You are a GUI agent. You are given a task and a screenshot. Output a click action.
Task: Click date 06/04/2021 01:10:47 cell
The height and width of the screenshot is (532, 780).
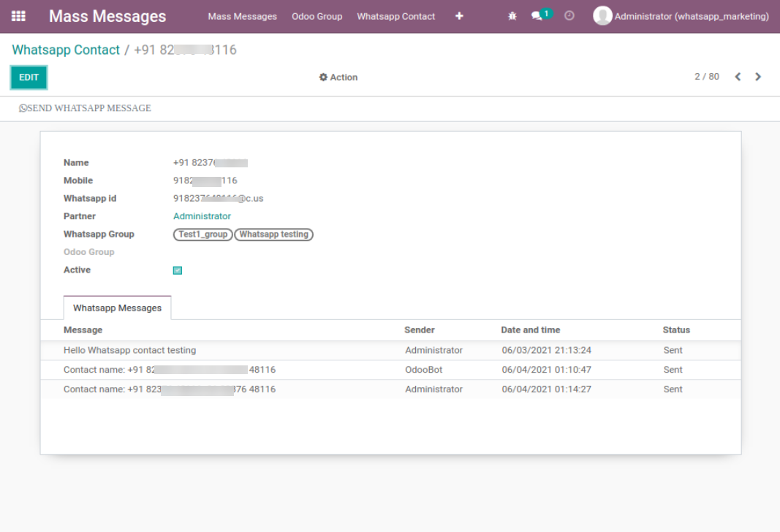pos(546,370)
